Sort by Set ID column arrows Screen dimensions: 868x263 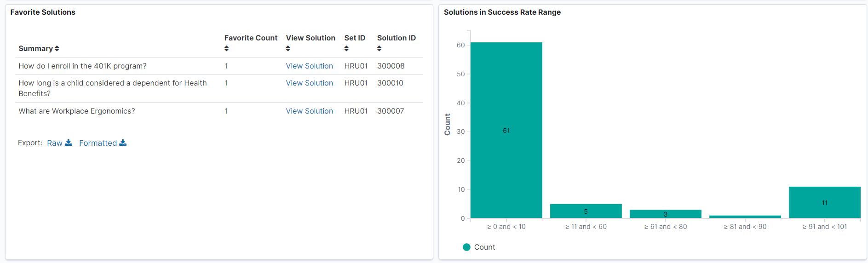click(346, 49)
